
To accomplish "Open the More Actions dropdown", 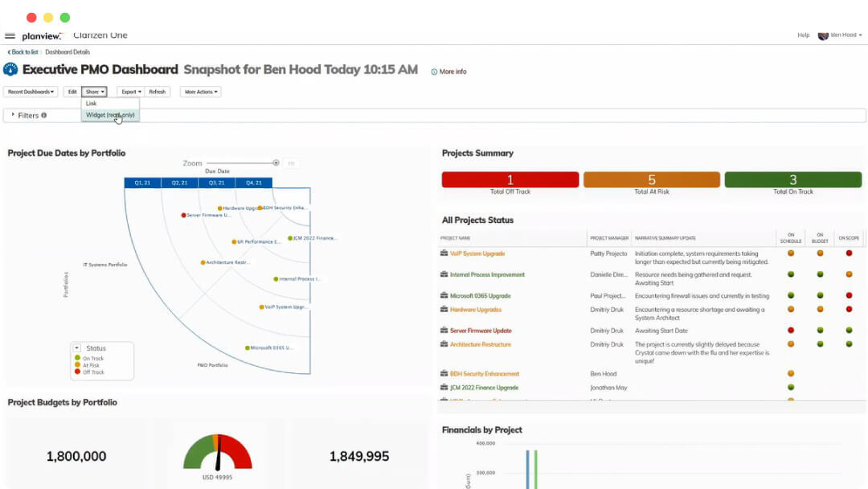I will 200,91.
